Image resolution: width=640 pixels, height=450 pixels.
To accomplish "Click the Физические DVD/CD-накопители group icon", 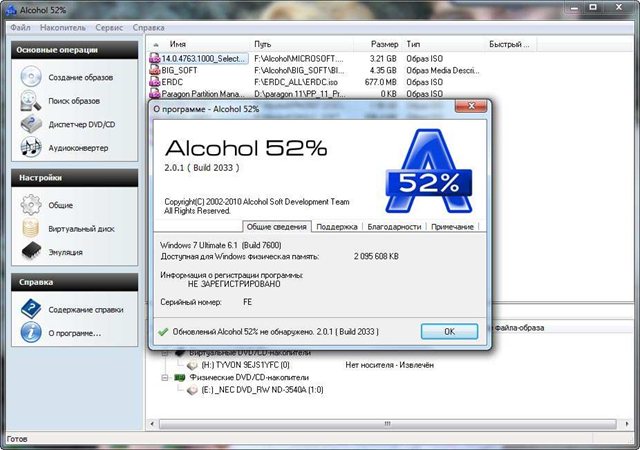I will click(180, 377).
